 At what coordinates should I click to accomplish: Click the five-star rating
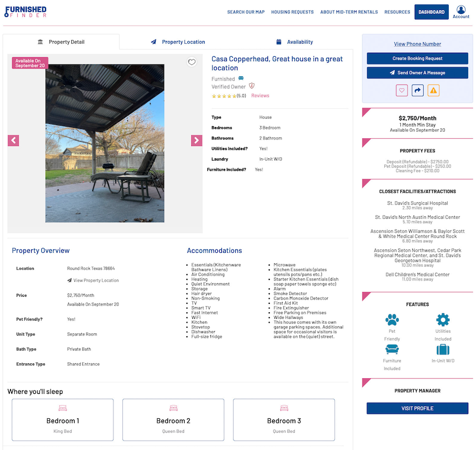click(224, 96)
